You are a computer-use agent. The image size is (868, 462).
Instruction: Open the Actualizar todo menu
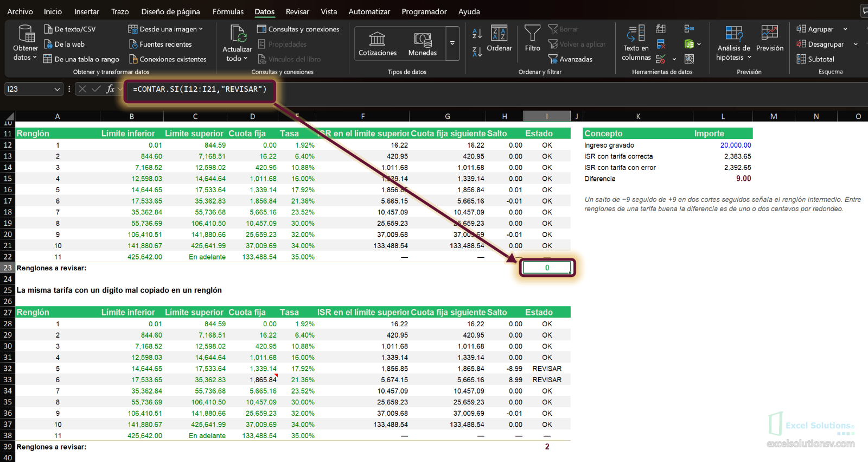[x=237, y=43]
